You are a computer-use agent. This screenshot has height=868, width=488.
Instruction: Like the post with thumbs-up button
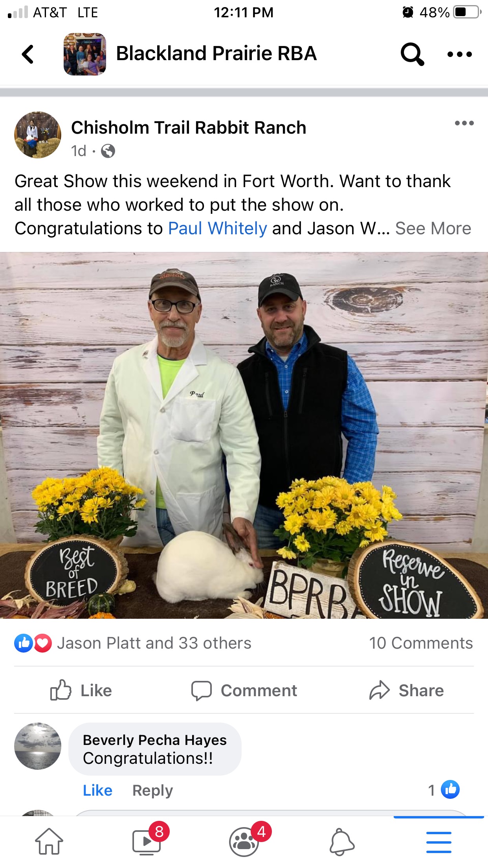coord(81,690)
